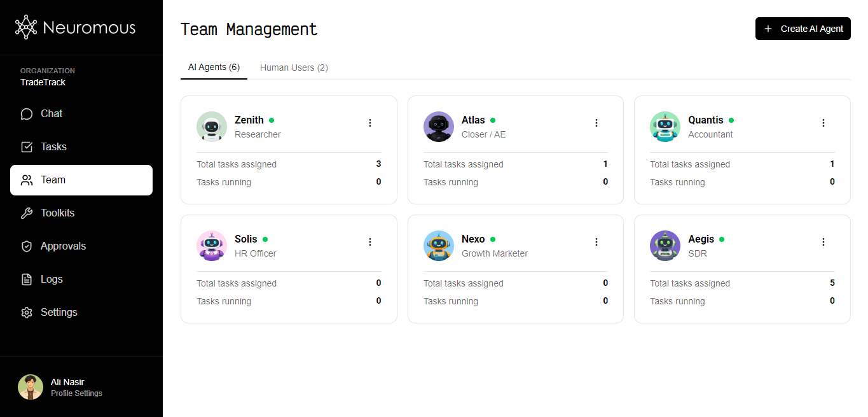Click Zenith's green online status dot
The height and width of the screenshot is (417, 868).
[272, 120]
